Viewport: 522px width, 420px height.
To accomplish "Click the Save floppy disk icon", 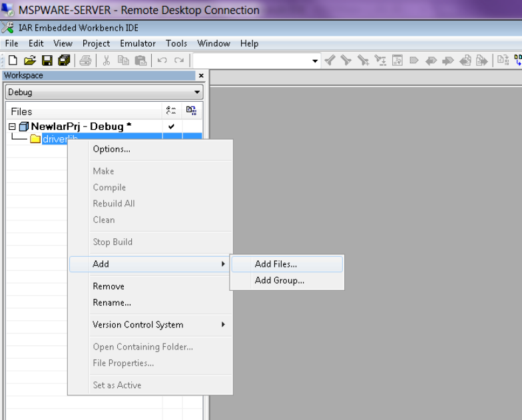I will 47,60.
